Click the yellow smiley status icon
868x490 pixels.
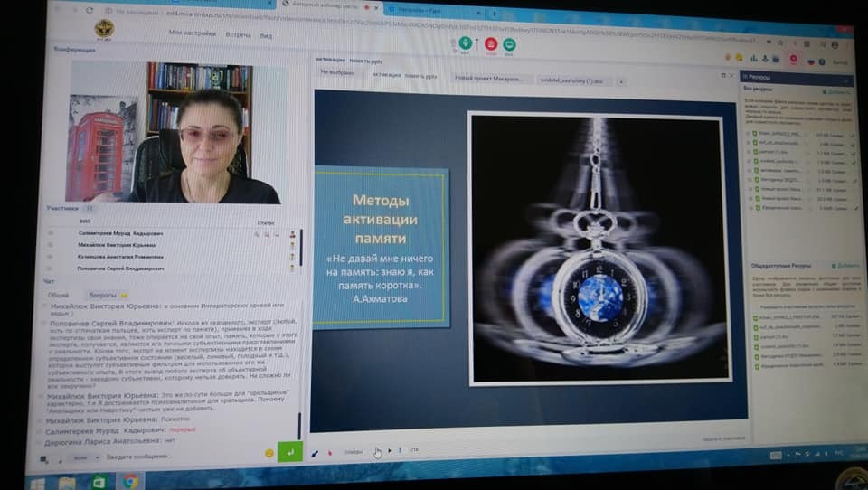(x=739, y=57)
